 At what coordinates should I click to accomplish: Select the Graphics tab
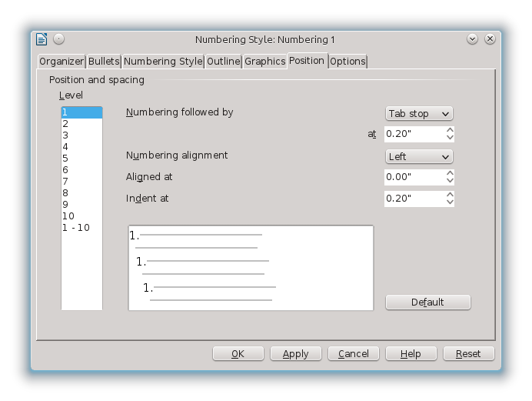(264, 62)
